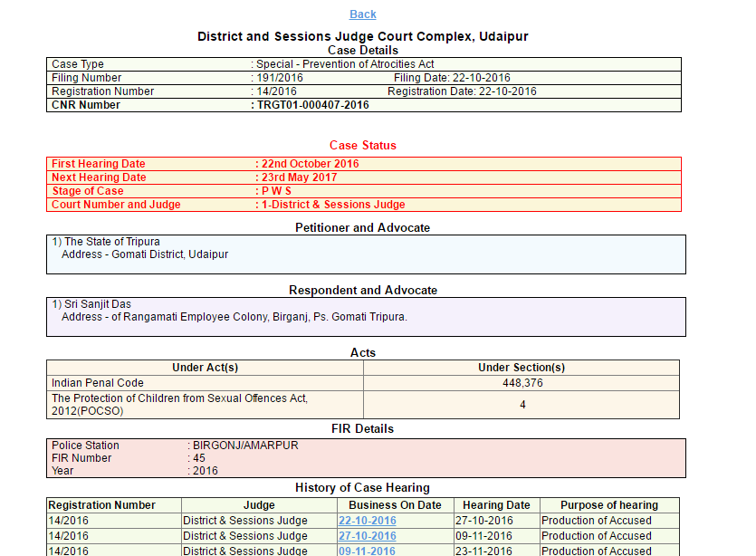Click stage of case value P W S
The image size is (756, 556).
click(276, 191)
